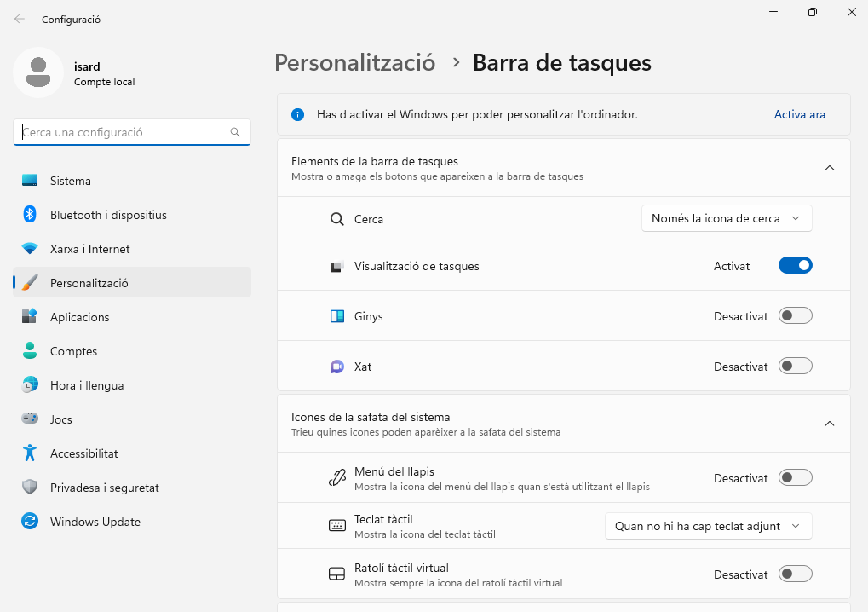The image size is (868, 612).
Task: Enable the Ginys toggle
Action: (795, 316)
